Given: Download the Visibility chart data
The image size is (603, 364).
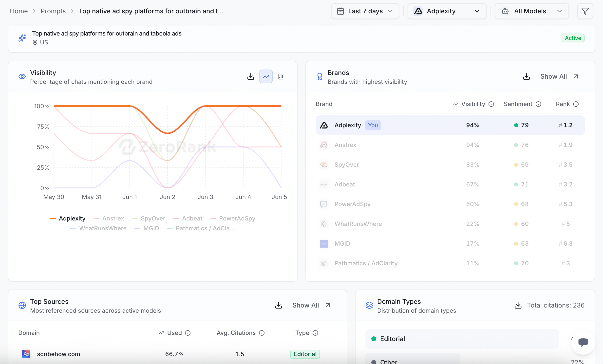Looking at the screenshot, I should tap(250, 76).
